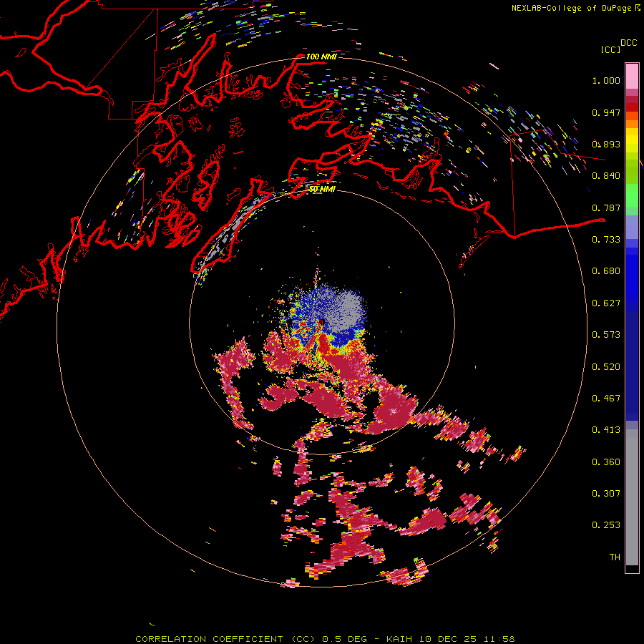This screenshot has width=644, height=644.
Task: Click the 100 NMI range ring label
Action: click(x=321, y=57)
